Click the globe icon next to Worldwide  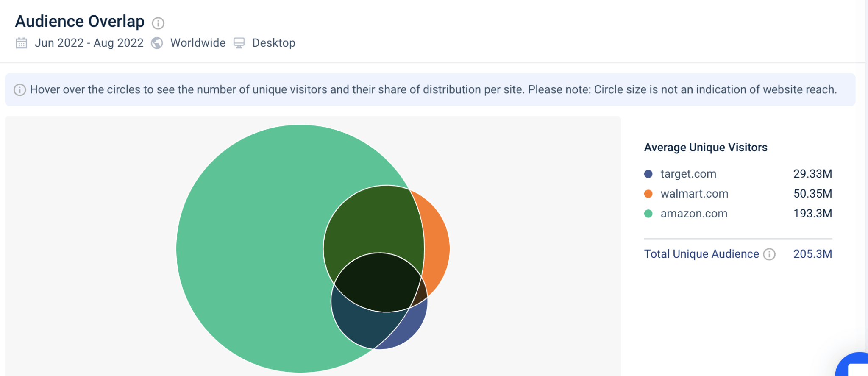click(x=156, y=43)
